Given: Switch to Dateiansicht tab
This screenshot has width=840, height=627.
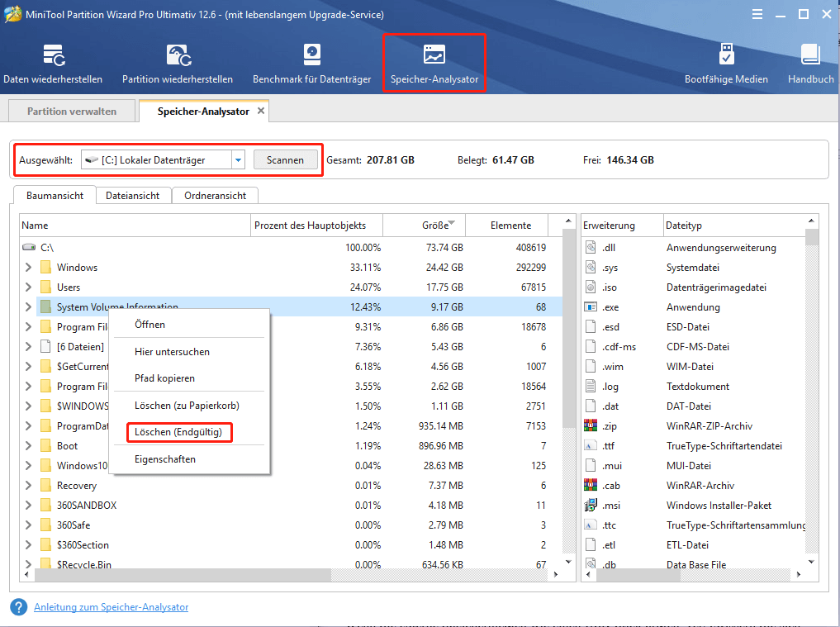Looking at the screenshot, I should [132, 196].
